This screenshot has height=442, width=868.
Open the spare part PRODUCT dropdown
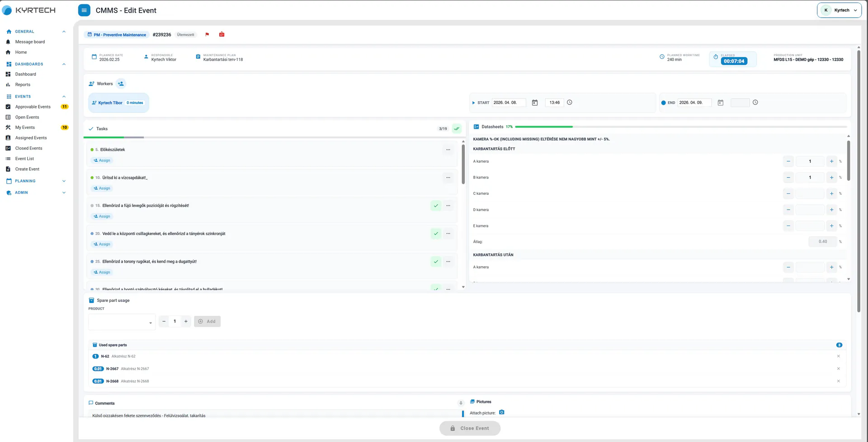(122, 322)
